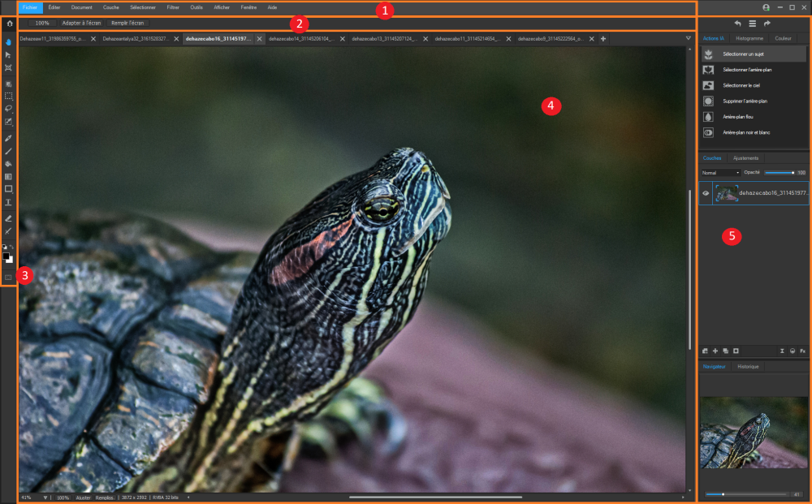The width and height of the screenshot is (812, 504).
Task: Open the Couche menu
Action: pyautogui.click(x=110, y=7)
